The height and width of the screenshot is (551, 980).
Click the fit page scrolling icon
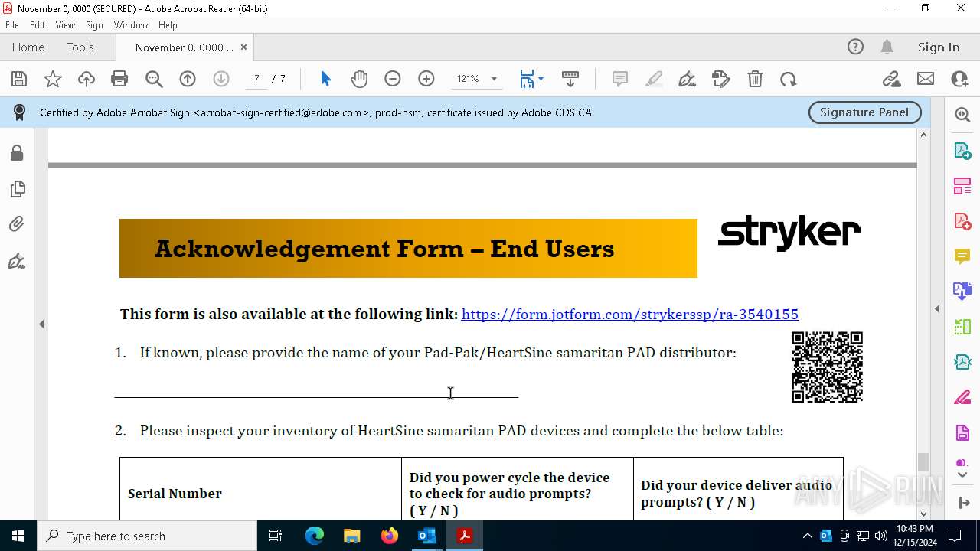pos(527,79)
